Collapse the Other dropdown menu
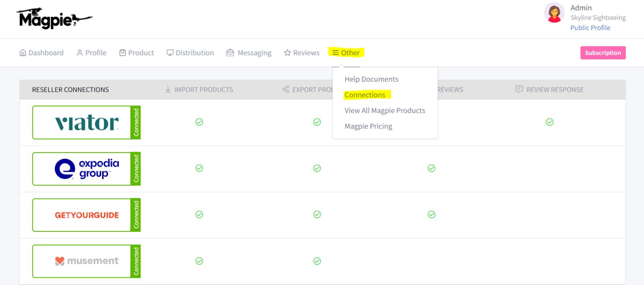 point(346,53)
